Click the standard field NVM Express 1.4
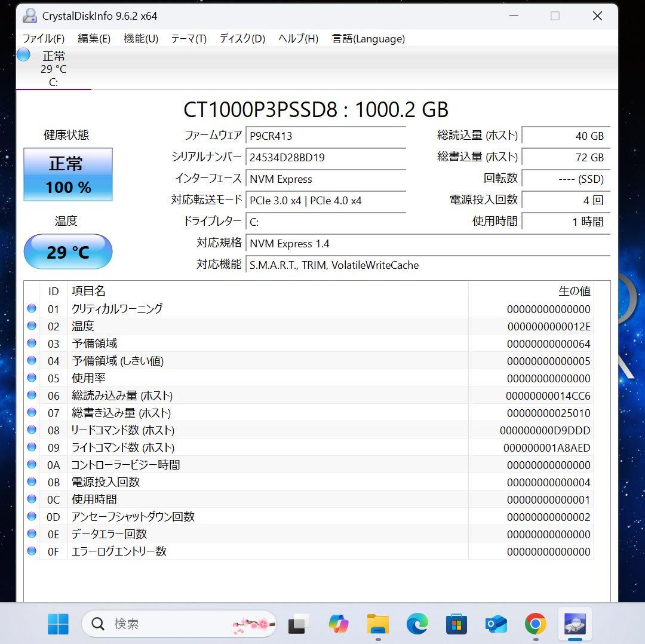The image size is (645, 644). [x=428, y=243]
